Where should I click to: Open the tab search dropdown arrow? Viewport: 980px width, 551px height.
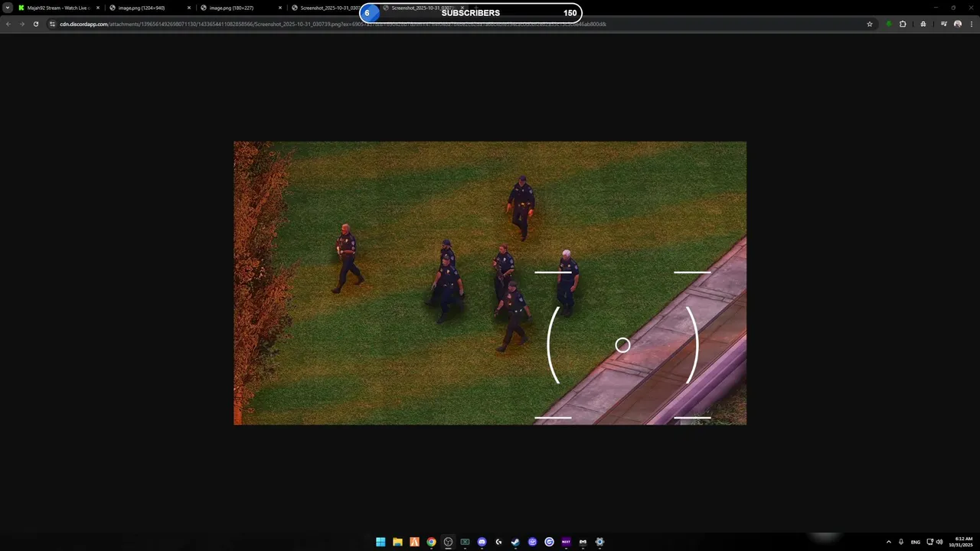click(x=8, y=8)
